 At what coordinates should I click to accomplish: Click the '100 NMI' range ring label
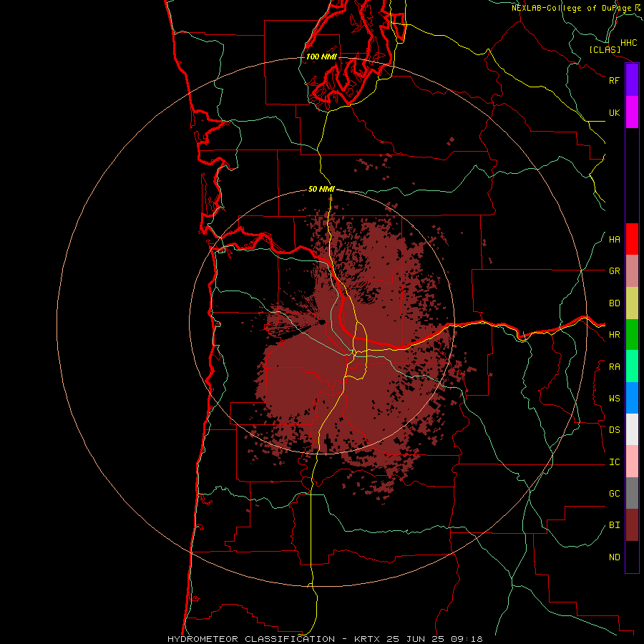[321, 57]
